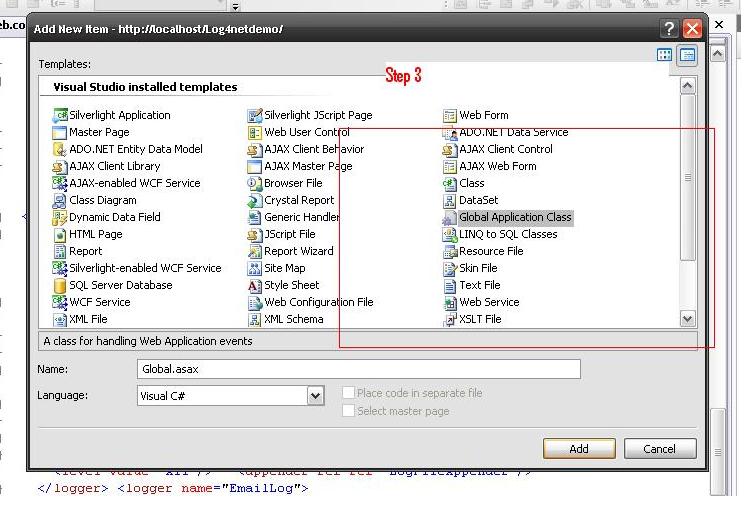753x510 pixels.
Task: Select the AJAX Web Form icon
Action: pos(449,166)
